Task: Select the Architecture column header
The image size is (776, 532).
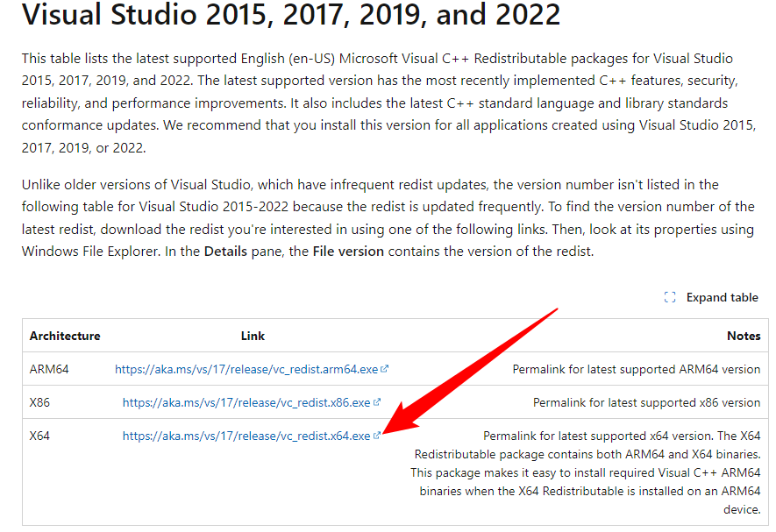Action: click(64, 336)
